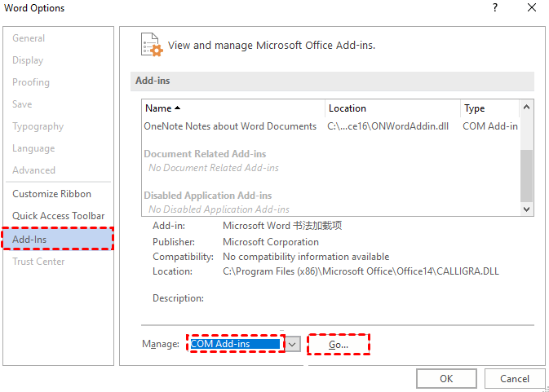Viewport: 549px width, 392px height.
Task: Select the Proofing category
Action: [x=31, y=82]
